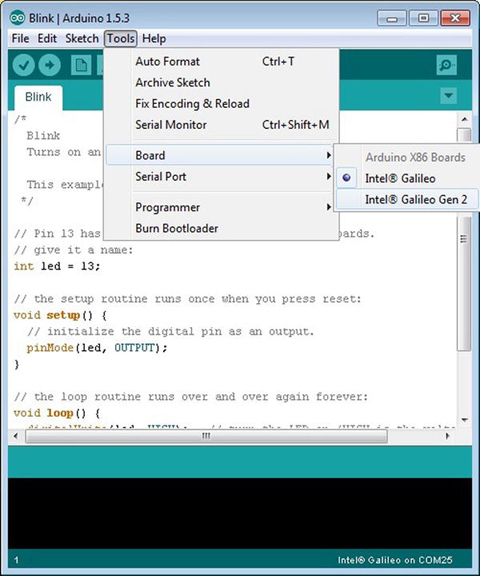Click the New sketch file icon

point(81,65)
